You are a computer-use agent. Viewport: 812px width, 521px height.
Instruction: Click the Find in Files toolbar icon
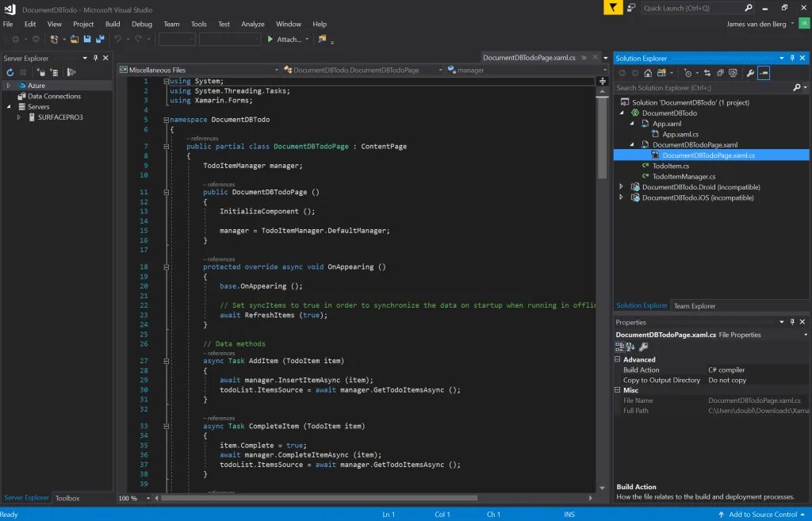click(322, 39)
